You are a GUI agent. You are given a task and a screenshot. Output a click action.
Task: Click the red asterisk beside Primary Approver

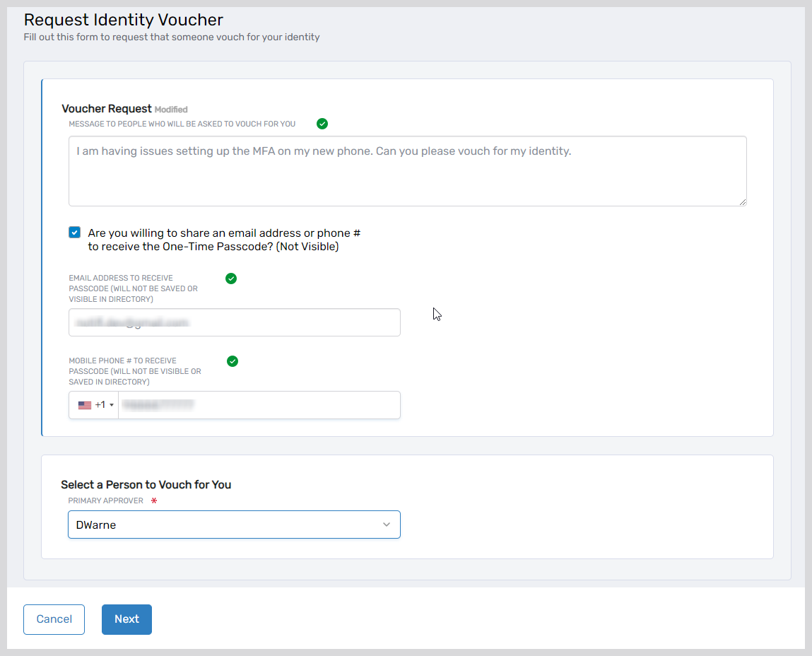click(x=154, y=500)
